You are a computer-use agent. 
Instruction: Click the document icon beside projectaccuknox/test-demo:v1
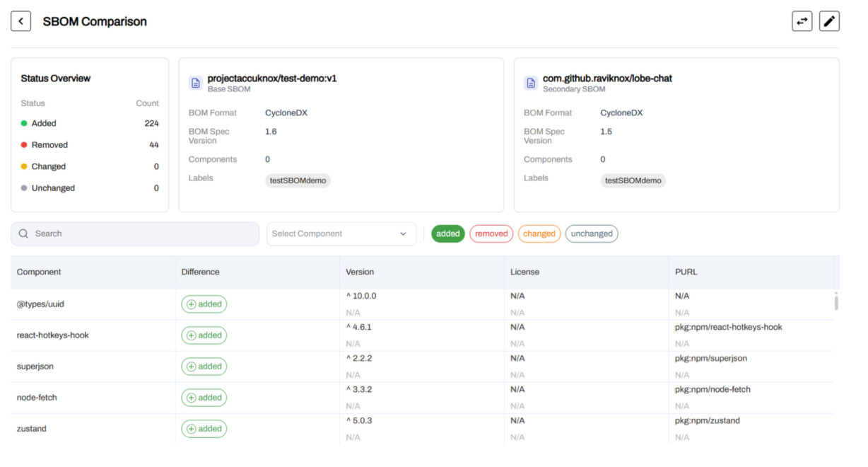tap(195, 83)
